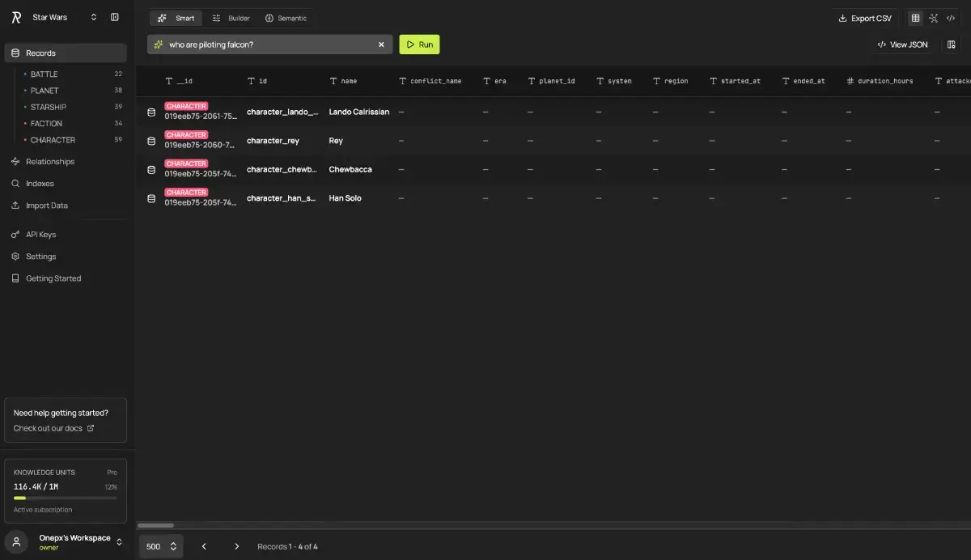Click the Han Solo name cell
Image resolution: width=971 pixels, height=560 pixels.
click(346, 198)
